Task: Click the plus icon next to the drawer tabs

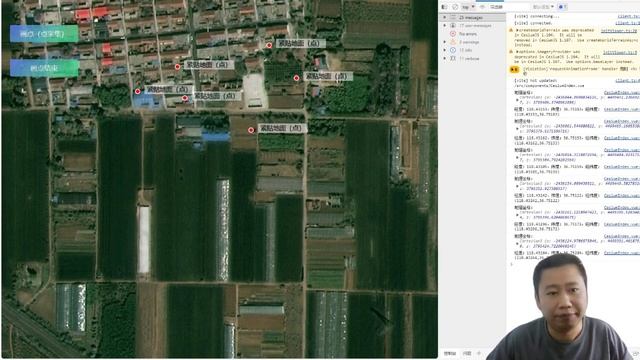Action: (479, 353)
